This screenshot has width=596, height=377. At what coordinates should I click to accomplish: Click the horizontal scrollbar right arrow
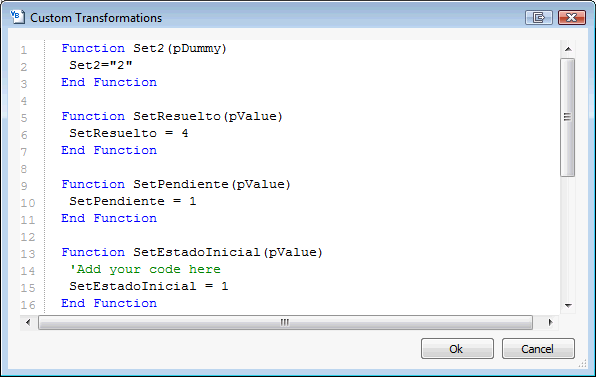coord(550,323)
